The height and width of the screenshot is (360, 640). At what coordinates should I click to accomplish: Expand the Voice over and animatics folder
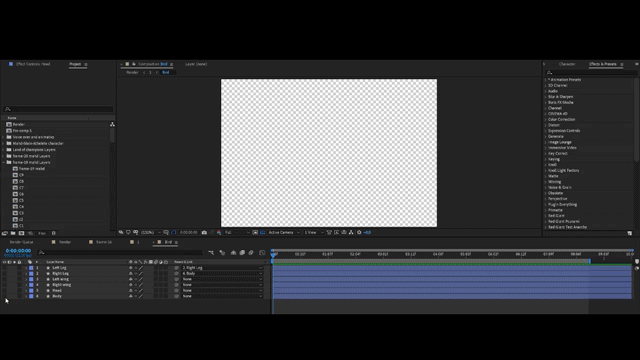coord(3,137)
